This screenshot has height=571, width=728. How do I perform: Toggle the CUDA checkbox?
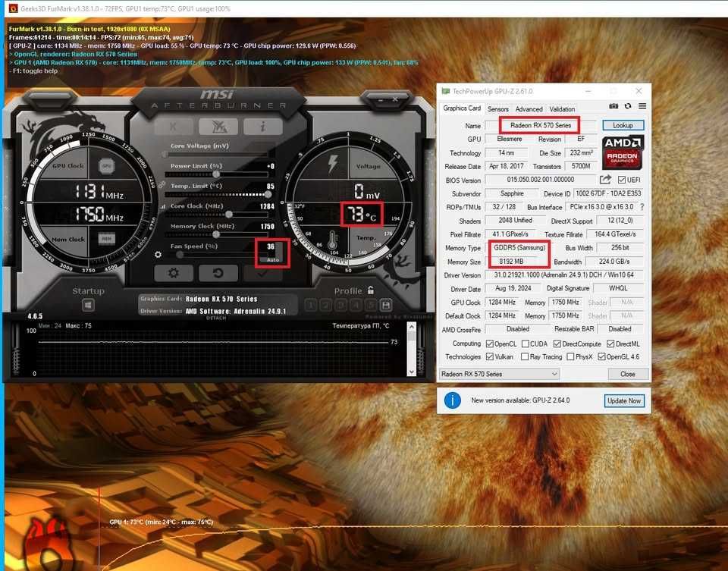(x=525, y=344)
